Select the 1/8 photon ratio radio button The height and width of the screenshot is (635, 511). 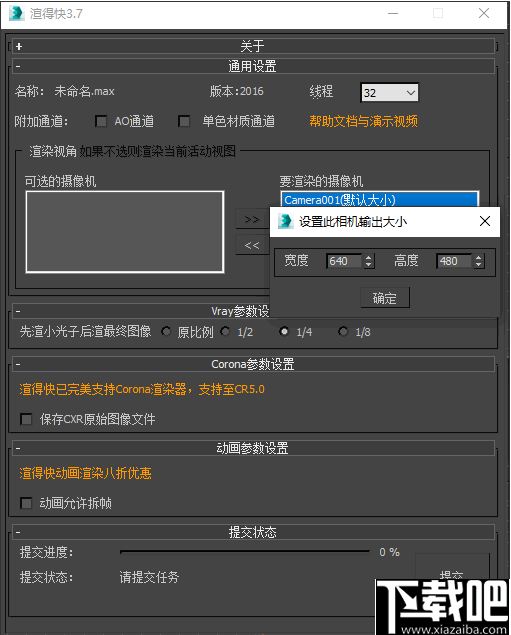pyautogui.click(x=343, y=332)
